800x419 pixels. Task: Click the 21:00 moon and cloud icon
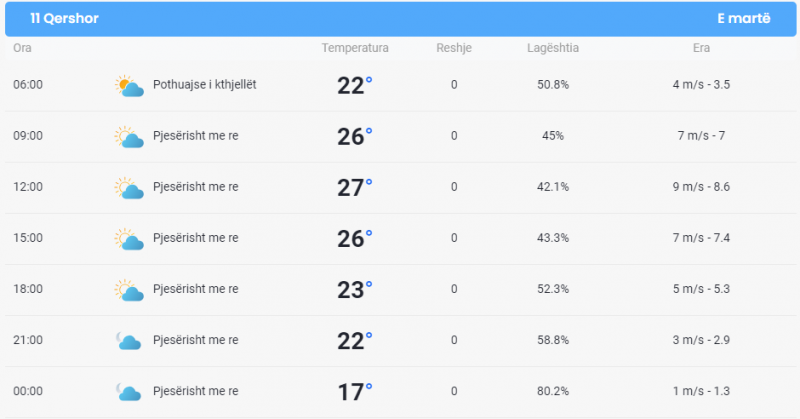[x=129, y=341]
